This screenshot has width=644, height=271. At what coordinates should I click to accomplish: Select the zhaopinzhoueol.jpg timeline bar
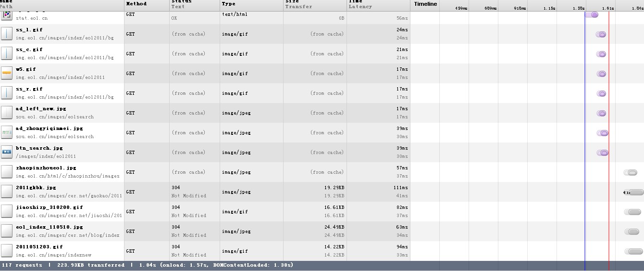(631, 172)
